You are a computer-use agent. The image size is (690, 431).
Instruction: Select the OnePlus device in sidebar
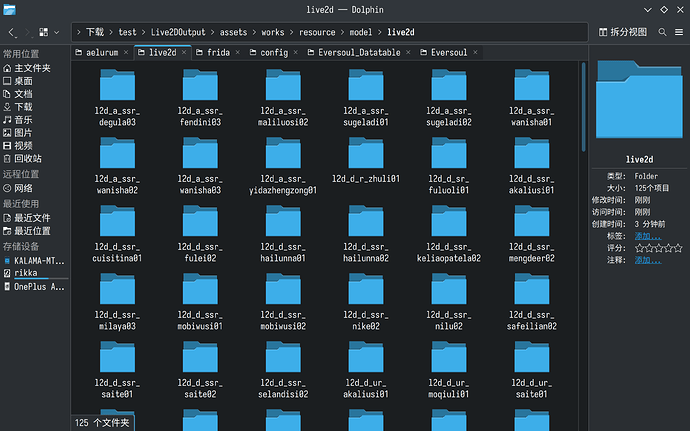click(35, 287)
